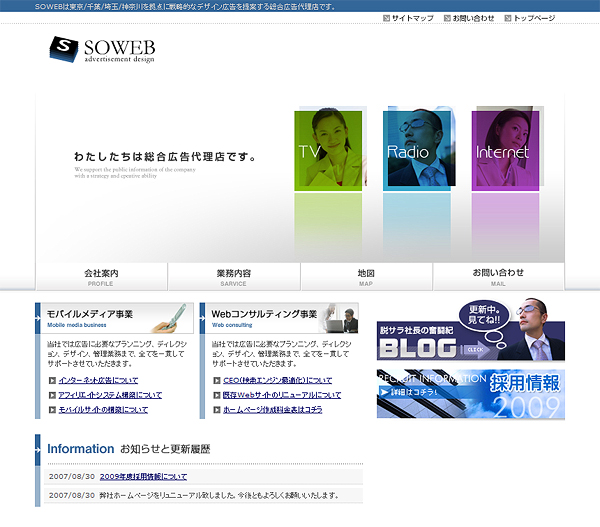Select 業務内容 SERVICE navigation tab

click(234, 277)
